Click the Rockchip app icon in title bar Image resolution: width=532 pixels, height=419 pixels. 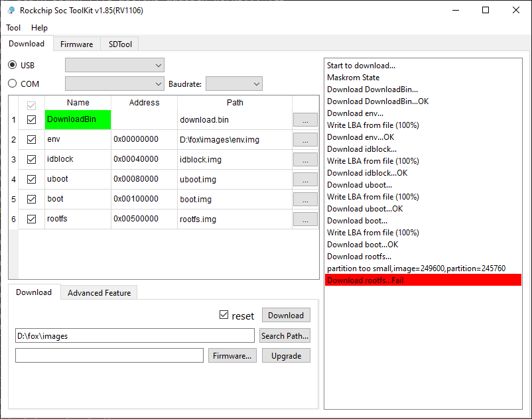[x=11, y=10]
